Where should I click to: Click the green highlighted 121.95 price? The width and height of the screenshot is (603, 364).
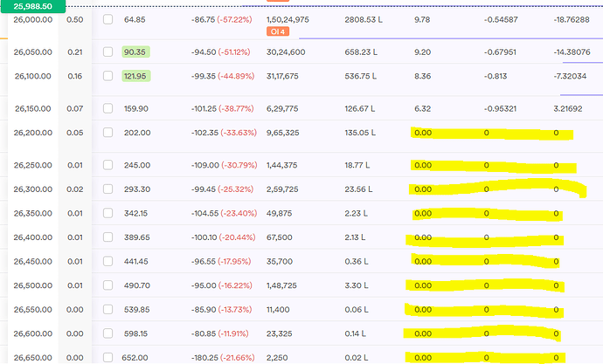pos(137,76)
